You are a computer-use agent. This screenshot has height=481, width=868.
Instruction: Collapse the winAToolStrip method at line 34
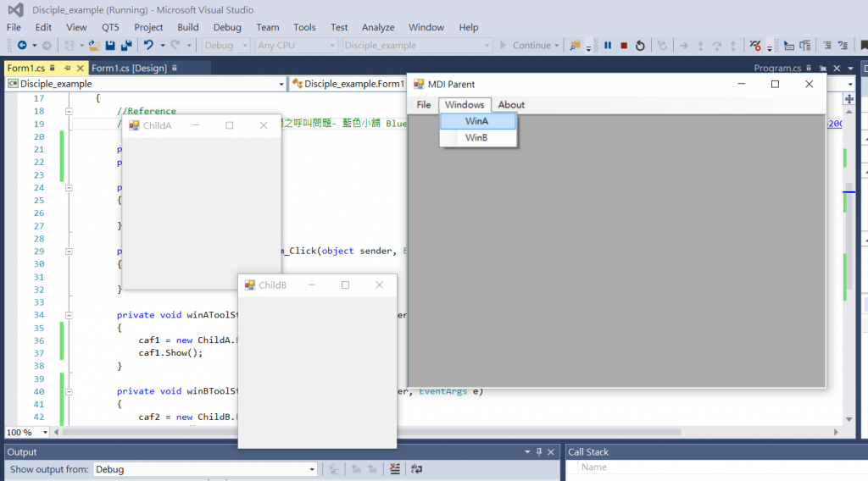69,315
